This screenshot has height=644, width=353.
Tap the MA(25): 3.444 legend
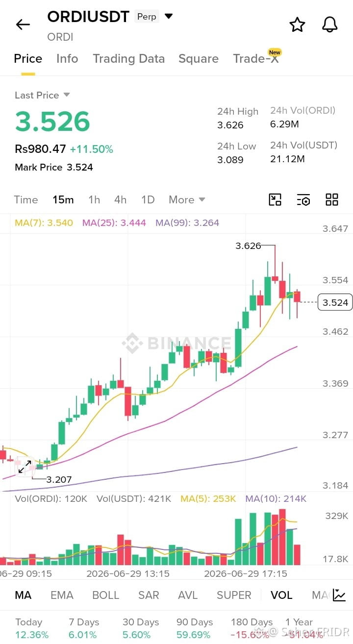[114, 223]
